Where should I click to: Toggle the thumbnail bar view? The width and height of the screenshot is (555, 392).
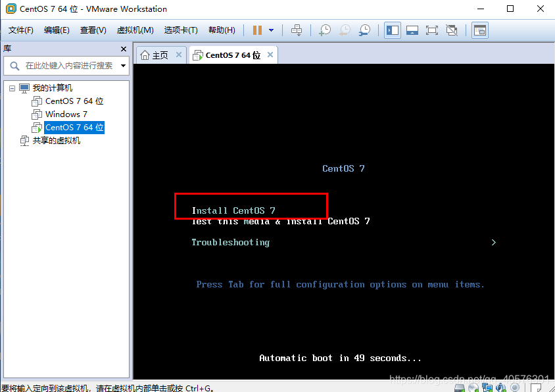click(x=412, y=30)
